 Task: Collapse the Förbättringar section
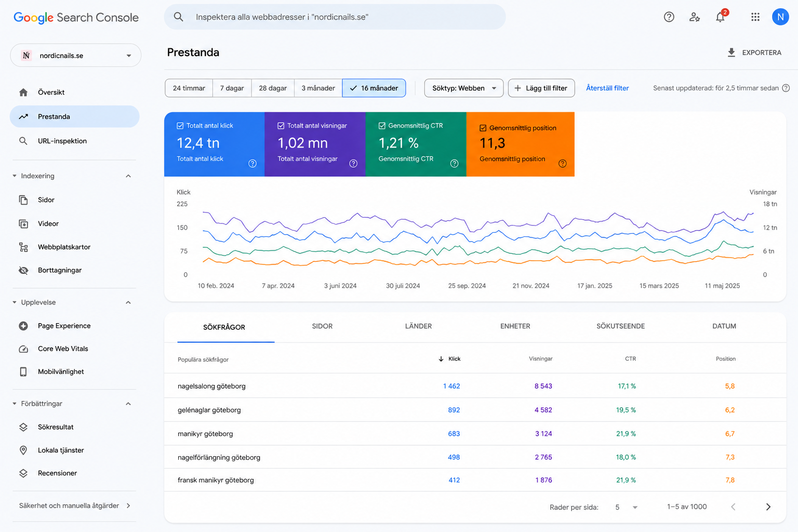click(128, 404)
